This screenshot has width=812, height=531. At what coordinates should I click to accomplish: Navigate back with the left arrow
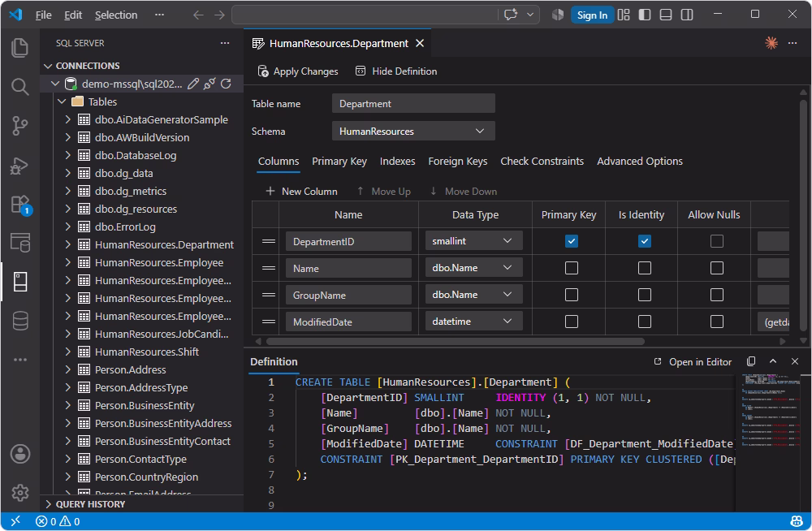tap(198, 15)
